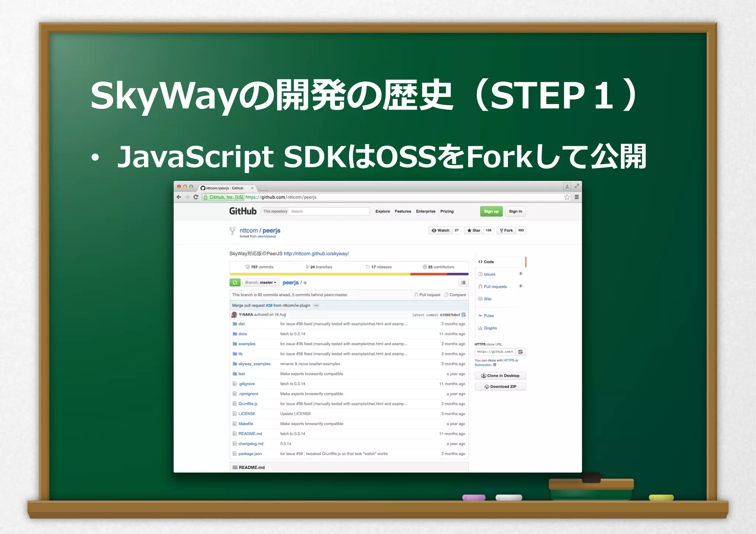Image resolution: width=756 pixels, height=534 pixels.
Task: Open the README.md file
Action: [250, 434]
